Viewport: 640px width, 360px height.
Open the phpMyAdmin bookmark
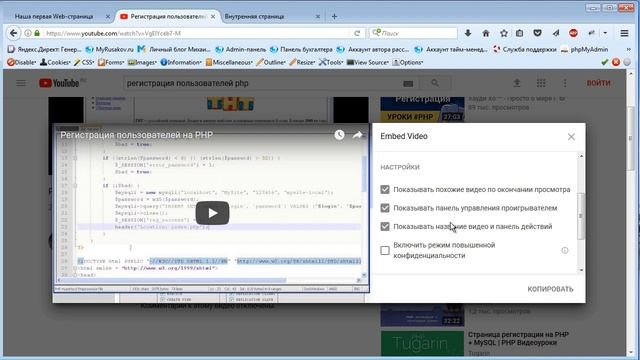(x=584, y=49)
